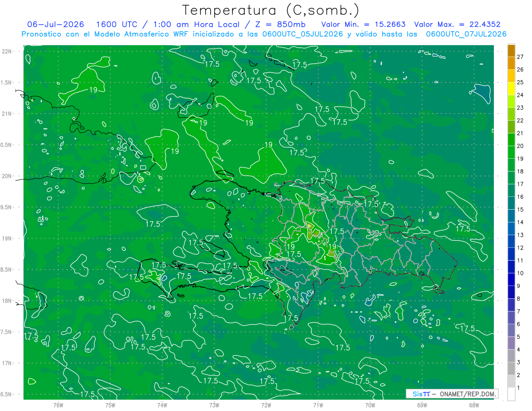532x411 pixels.
Task: Click colorbar legend value '11'
Action: [520, 260]
